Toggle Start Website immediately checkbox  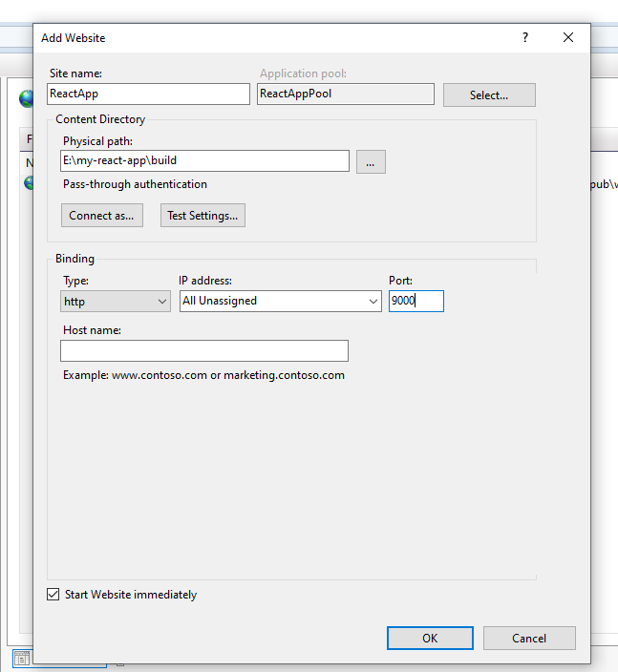pyautogui.click(x=53, y=595)
